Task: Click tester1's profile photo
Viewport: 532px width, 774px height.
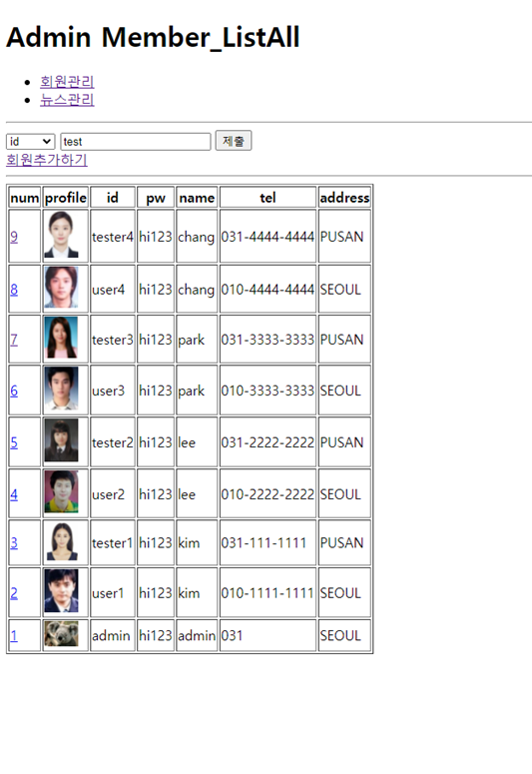Action: (61, 541)
